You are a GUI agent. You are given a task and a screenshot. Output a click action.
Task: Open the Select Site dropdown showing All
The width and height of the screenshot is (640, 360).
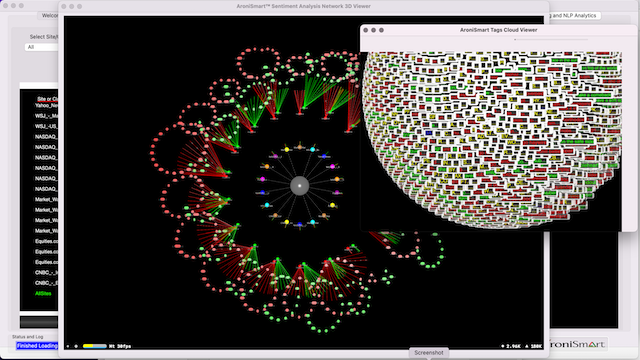(41, 47)
